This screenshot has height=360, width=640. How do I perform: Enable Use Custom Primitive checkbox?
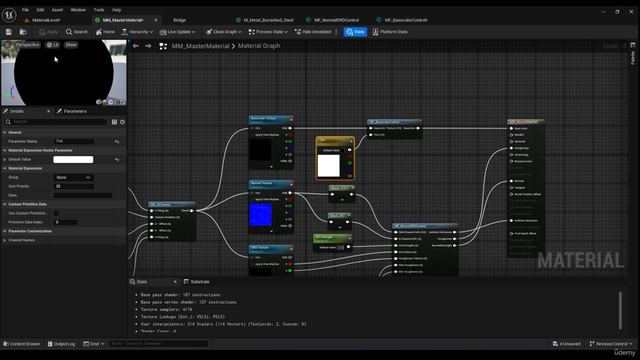pos(56,213)
